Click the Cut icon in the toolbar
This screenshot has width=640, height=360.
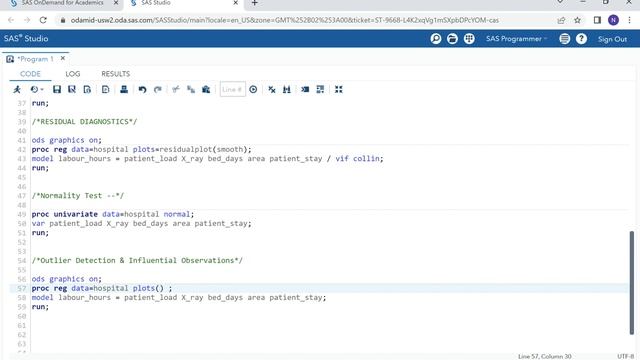[x=176, y=89]
